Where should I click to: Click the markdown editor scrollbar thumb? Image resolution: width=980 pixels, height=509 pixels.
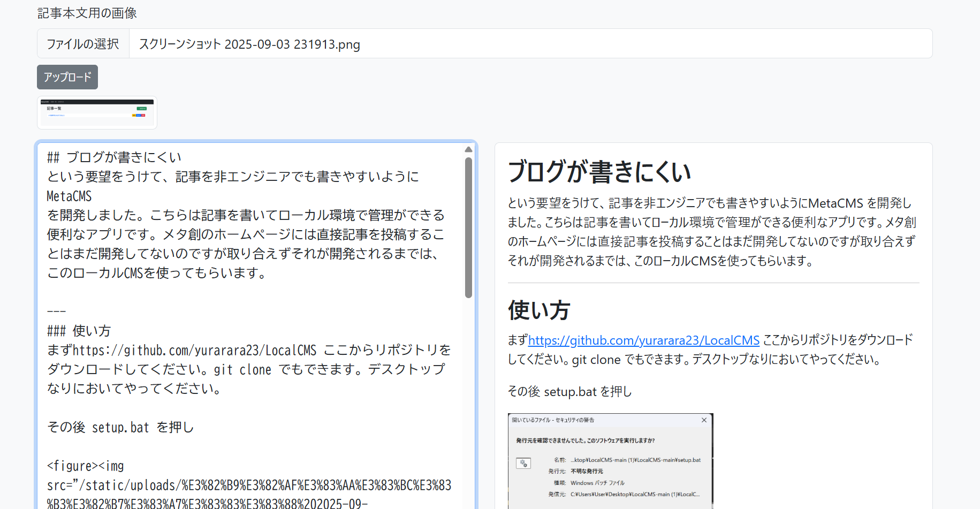(x=468, y=227)
